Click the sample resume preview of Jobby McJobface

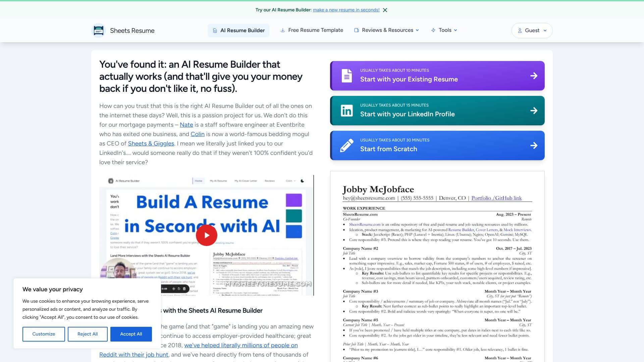(437, 266)
